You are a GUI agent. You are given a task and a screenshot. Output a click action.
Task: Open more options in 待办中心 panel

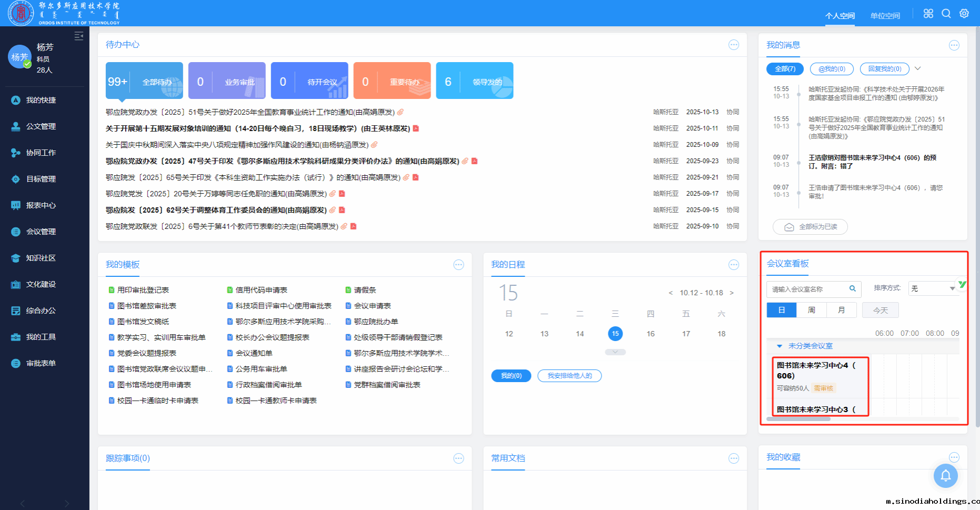point(734,45)
